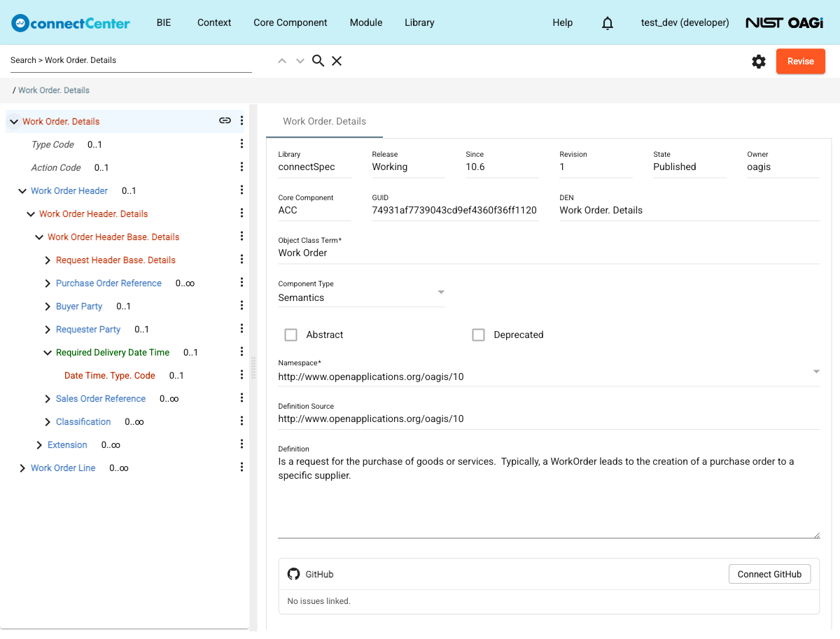840x639 pixels.
Task: Collapse Required Delivery Date Time node
Action: (x=48, y=352)
